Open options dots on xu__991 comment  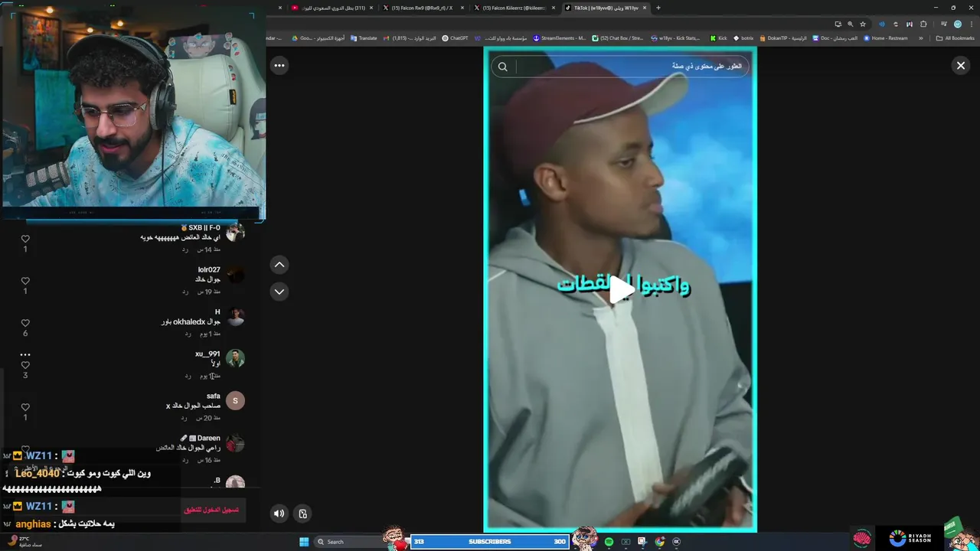coord(25,354)
